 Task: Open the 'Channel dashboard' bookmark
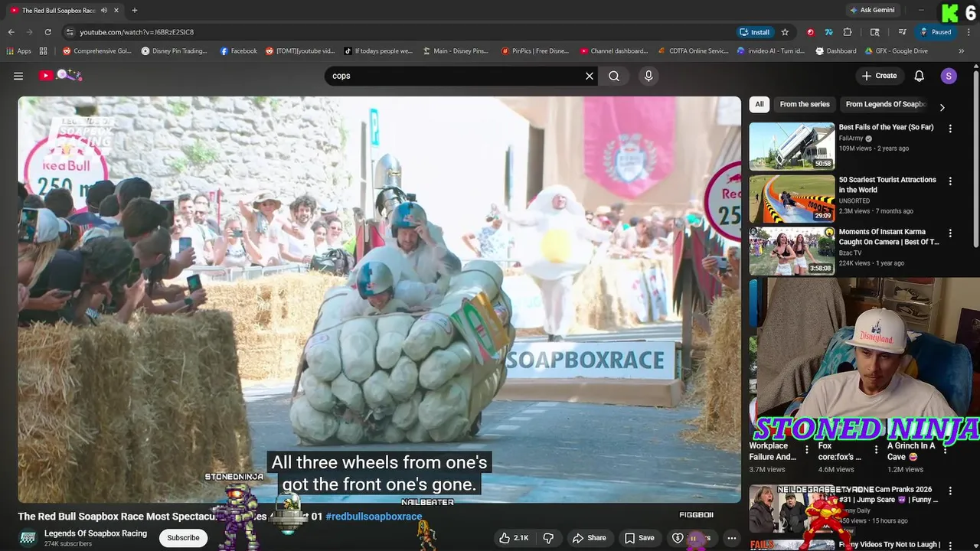click(x=614, y=51)
